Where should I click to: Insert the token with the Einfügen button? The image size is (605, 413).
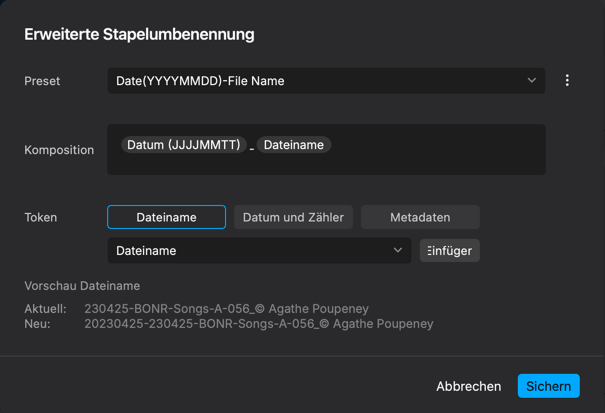pos(450,251)
